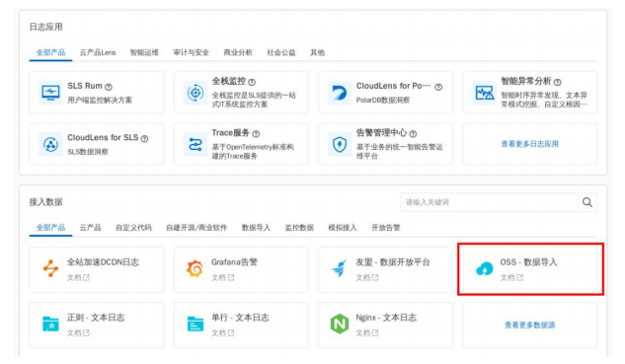Open 文档 link under Nginx - 文本日志
The image size is (625, 364).
(x=367, y=333)
